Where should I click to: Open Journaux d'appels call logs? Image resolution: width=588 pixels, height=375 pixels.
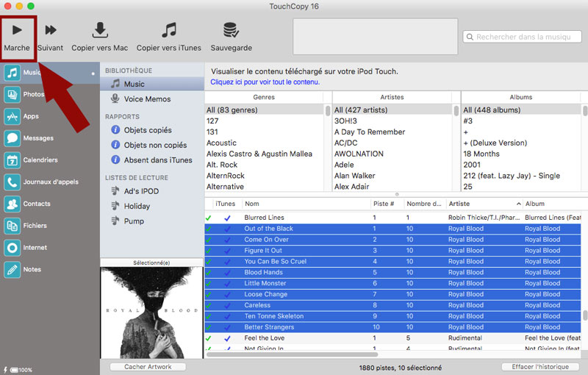tap(49, 182)
